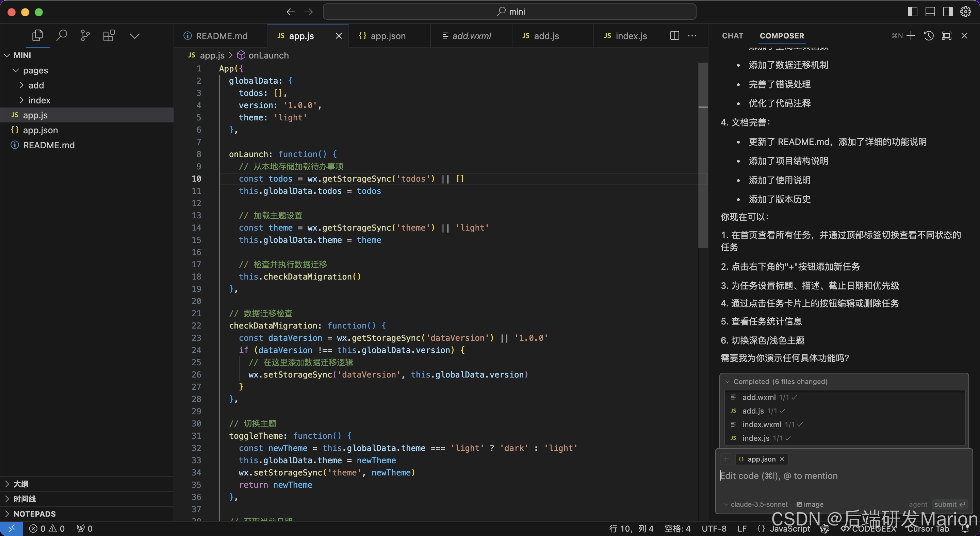Screen dimensions: 980x536
Task: Toggle the primary left sidebar layout icon
Action: coord(913,12)
